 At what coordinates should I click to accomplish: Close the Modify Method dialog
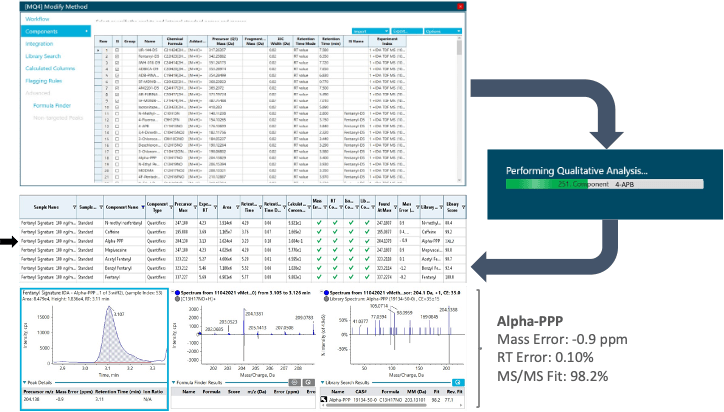(460, 6)
